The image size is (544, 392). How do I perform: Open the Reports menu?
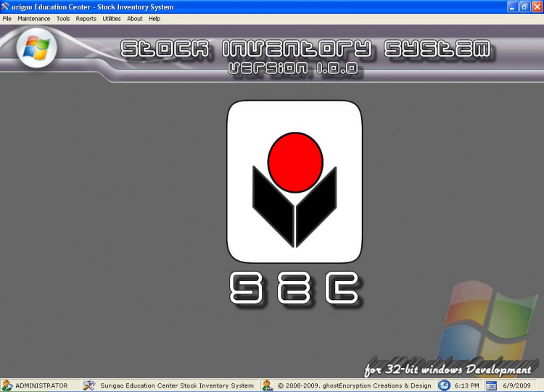(x=86, y=19)
